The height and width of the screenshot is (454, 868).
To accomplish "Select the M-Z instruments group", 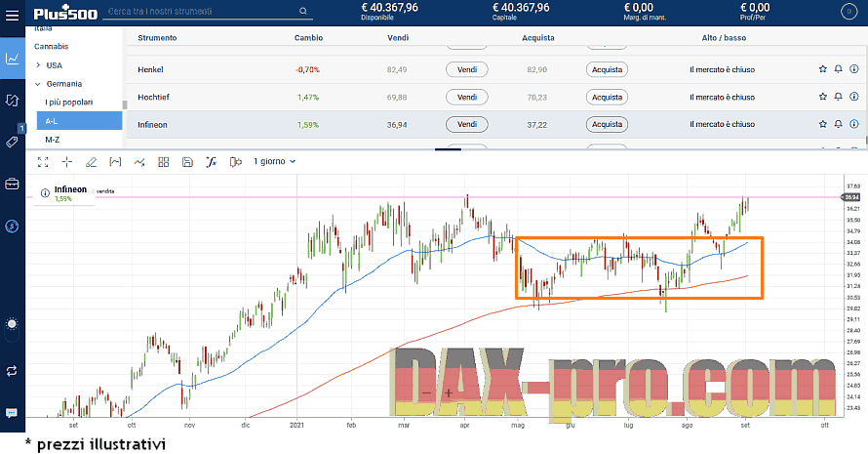I will [53, 140].
